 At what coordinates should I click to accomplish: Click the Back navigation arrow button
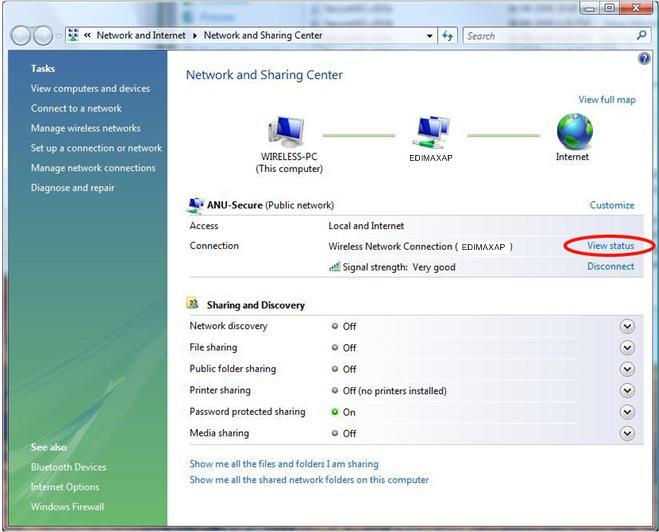point(20,36)
